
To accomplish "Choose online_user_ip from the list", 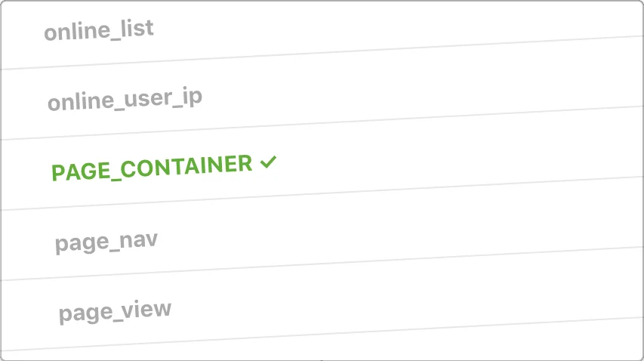I will 125,100.
